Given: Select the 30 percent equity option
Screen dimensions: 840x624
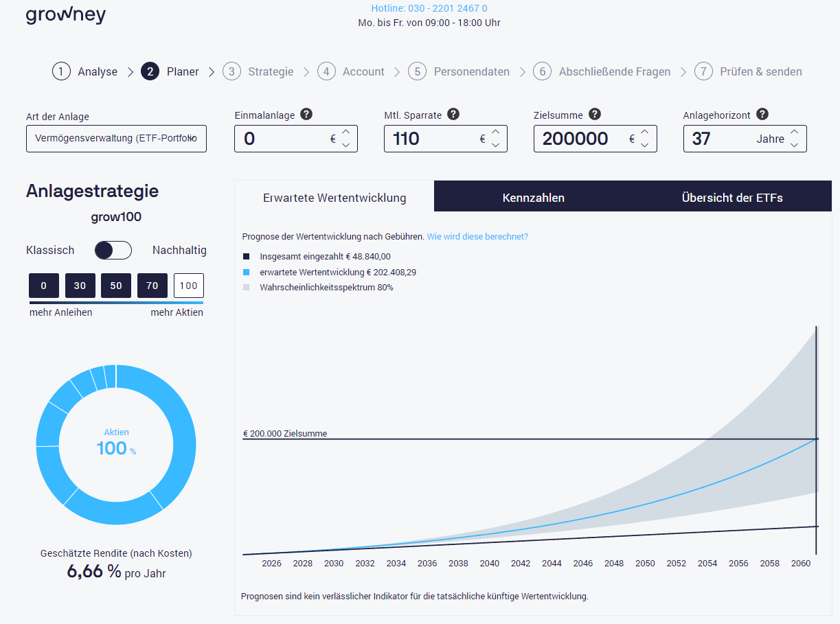Looking at the screenshot, I should (80, 286).
